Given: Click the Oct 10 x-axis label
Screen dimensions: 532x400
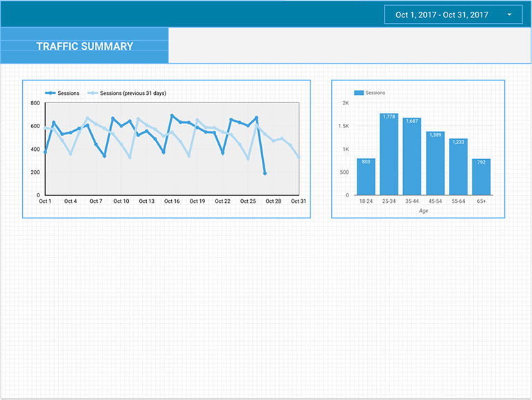Looking at the screenshot, I should point(121,201).
